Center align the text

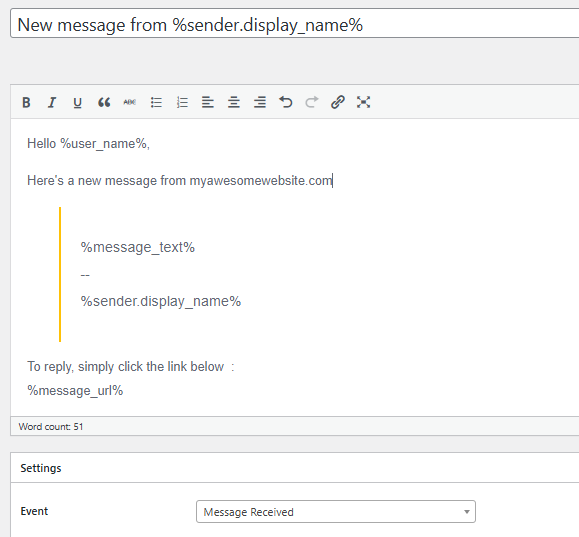234,102
